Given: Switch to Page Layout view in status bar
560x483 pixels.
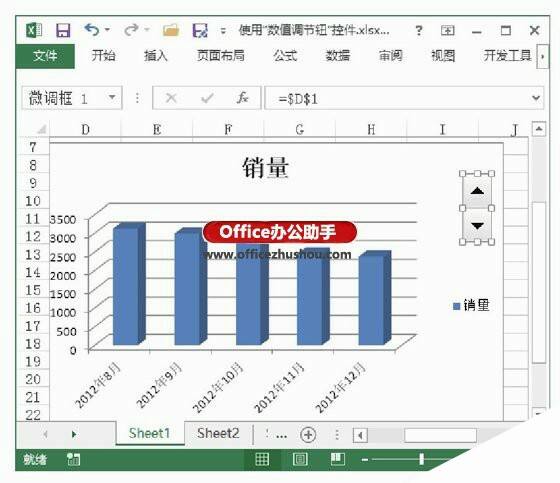Looking at the screenshot, I should pyautogui.click(x=300, y=459).
